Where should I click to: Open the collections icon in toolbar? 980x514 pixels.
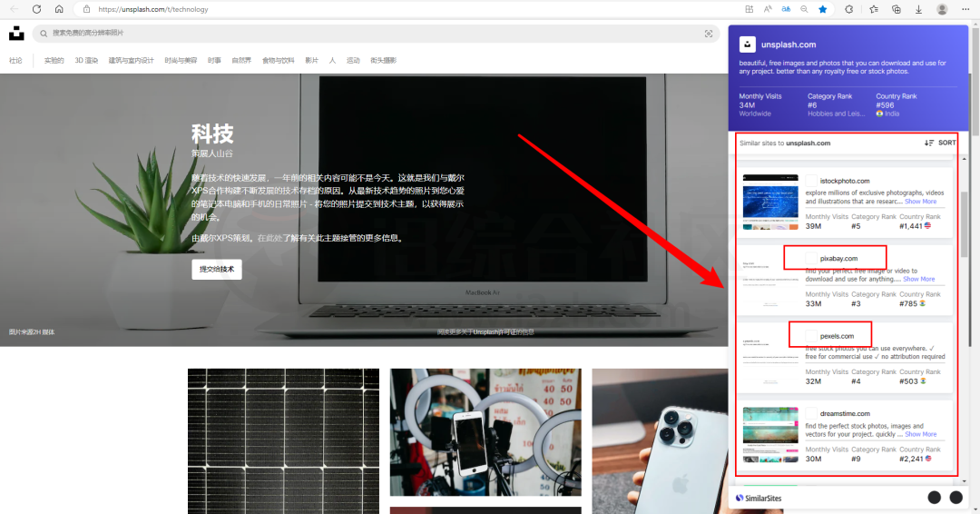click(x=897, y=9)
